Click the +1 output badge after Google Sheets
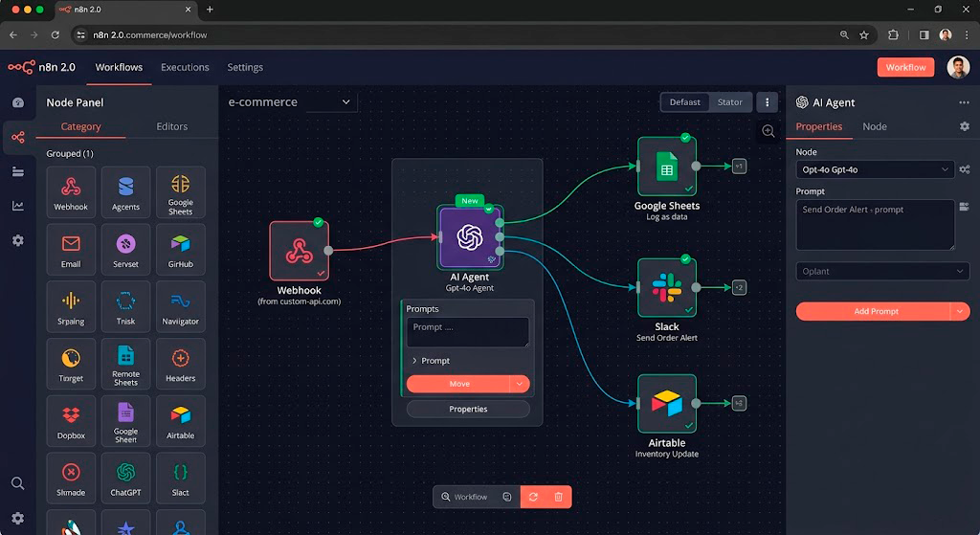 [739, 167]
